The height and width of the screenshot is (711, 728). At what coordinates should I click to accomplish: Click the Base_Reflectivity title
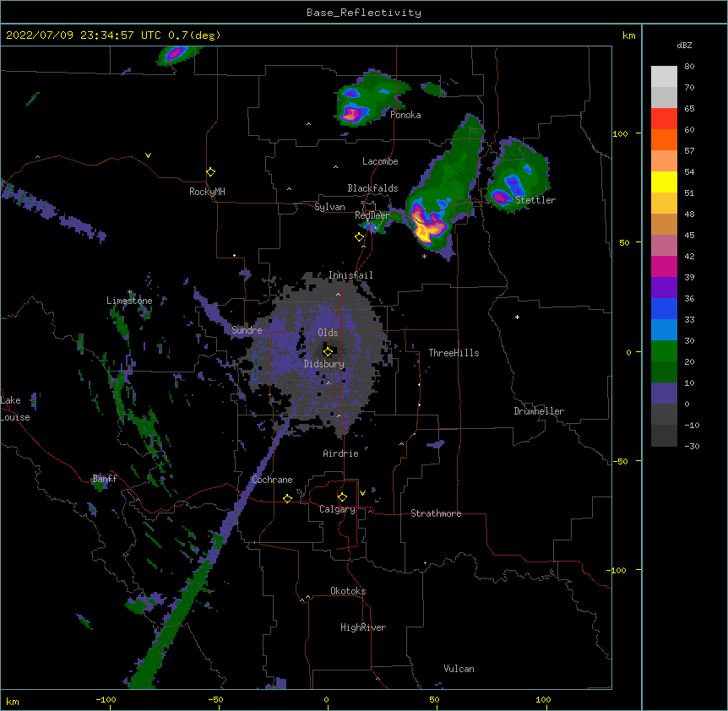coord(364,13)
